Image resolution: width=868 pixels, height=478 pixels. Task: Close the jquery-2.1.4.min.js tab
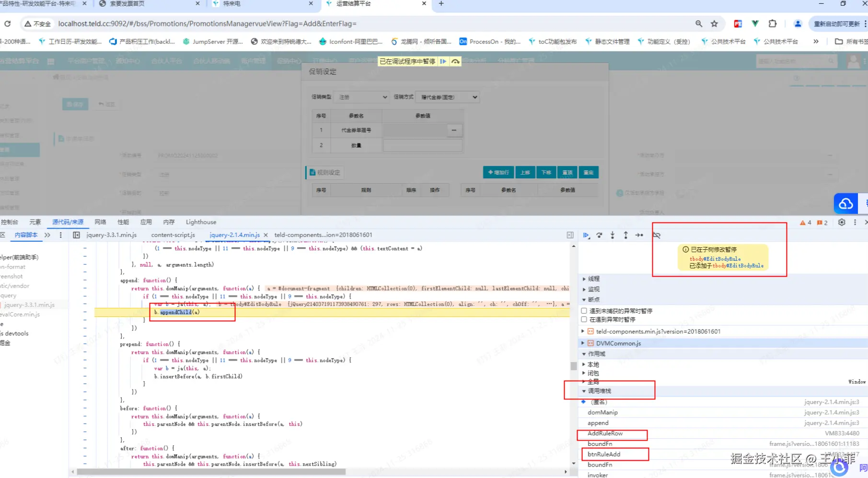tap(266, 235)
